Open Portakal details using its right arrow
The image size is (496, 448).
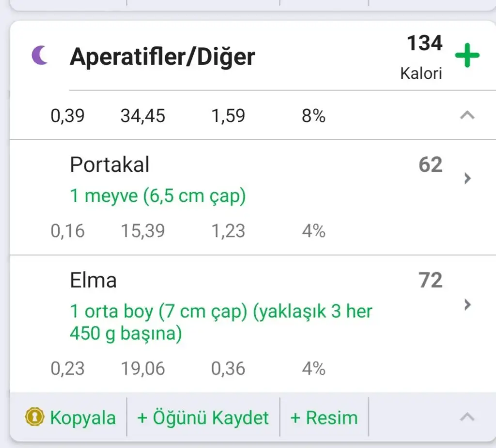[x=467, y=179]
